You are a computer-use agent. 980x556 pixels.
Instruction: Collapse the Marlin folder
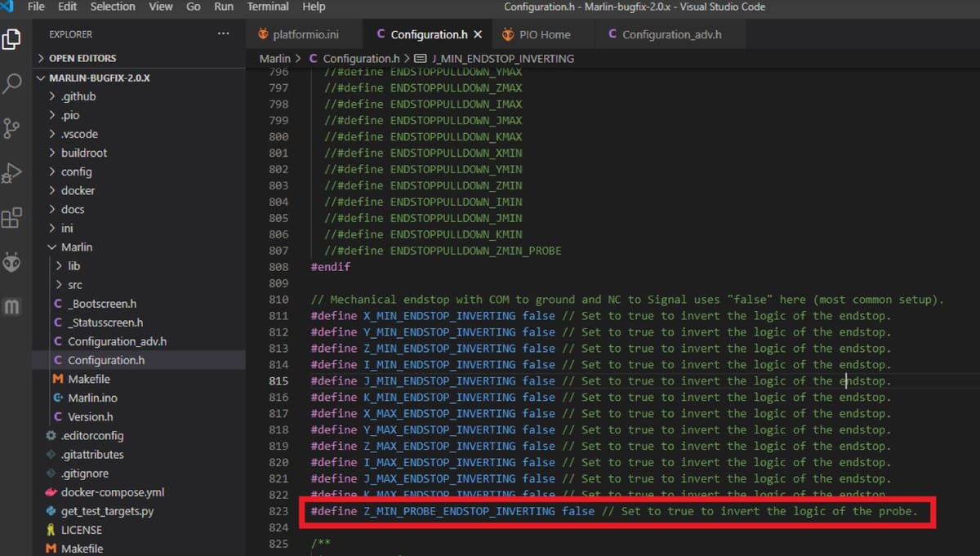[x=139, y=247]
